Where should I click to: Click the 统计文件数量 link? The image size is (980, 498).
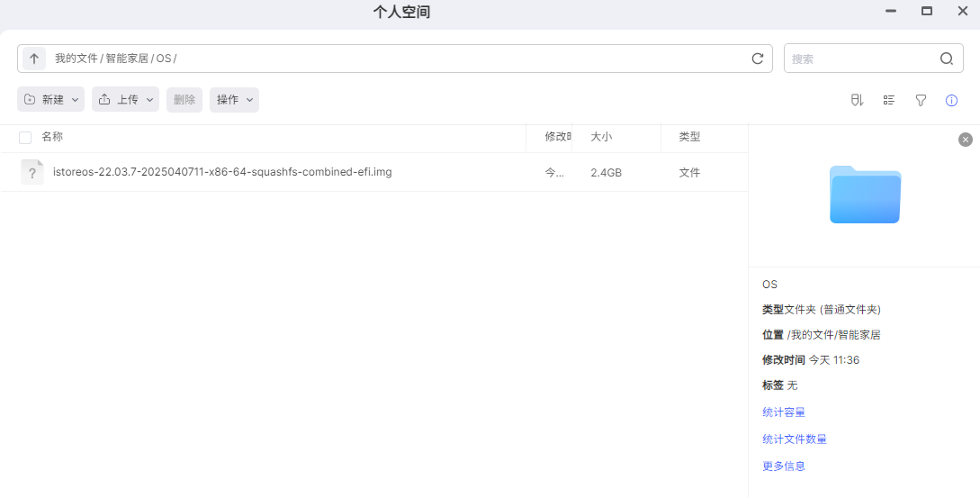795,439
